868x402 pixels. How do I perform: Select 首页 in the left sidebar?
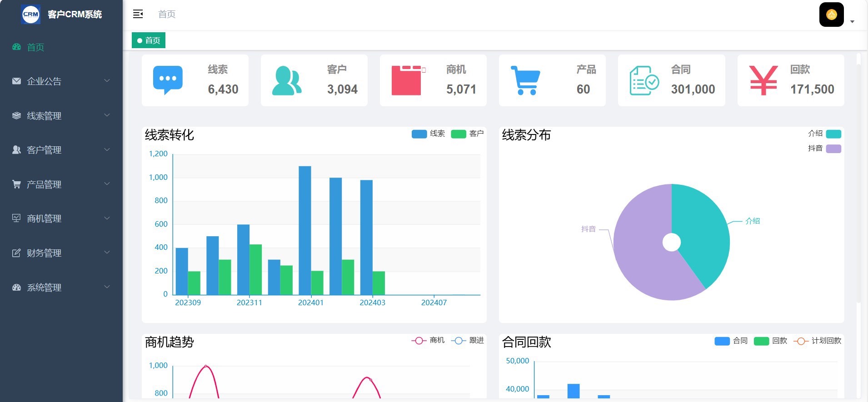click(35, 47)
